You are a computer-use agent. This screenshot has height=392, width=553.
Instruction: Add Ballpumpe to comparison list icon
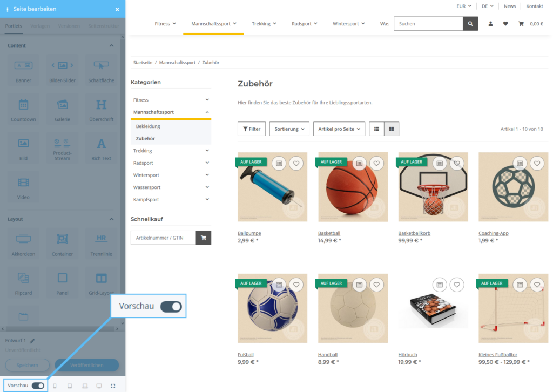click(279, 163)
